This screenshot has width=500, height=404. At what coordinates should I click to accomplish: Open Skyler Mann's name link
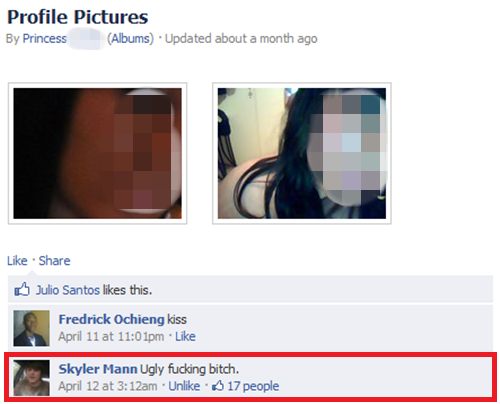click(x=98, y=369)
